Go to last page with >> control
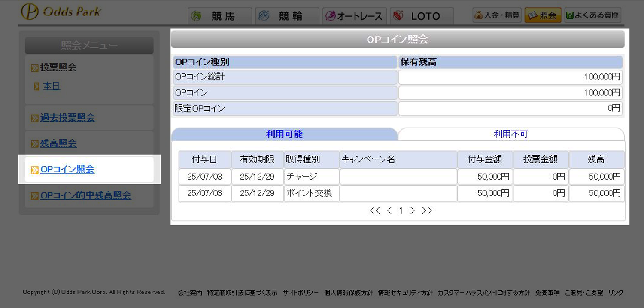Screen dimensions: 644x308 427,210
